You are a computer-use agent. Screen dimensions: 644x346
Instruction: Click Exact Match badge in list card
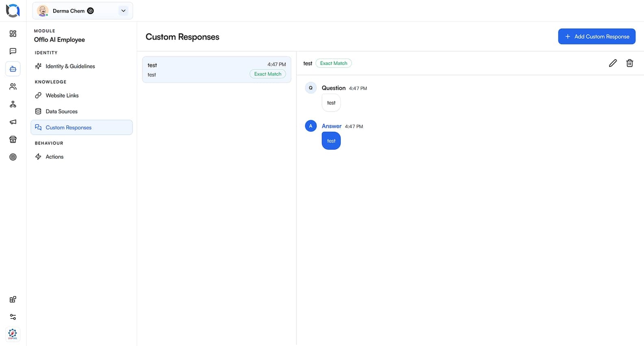268,74
